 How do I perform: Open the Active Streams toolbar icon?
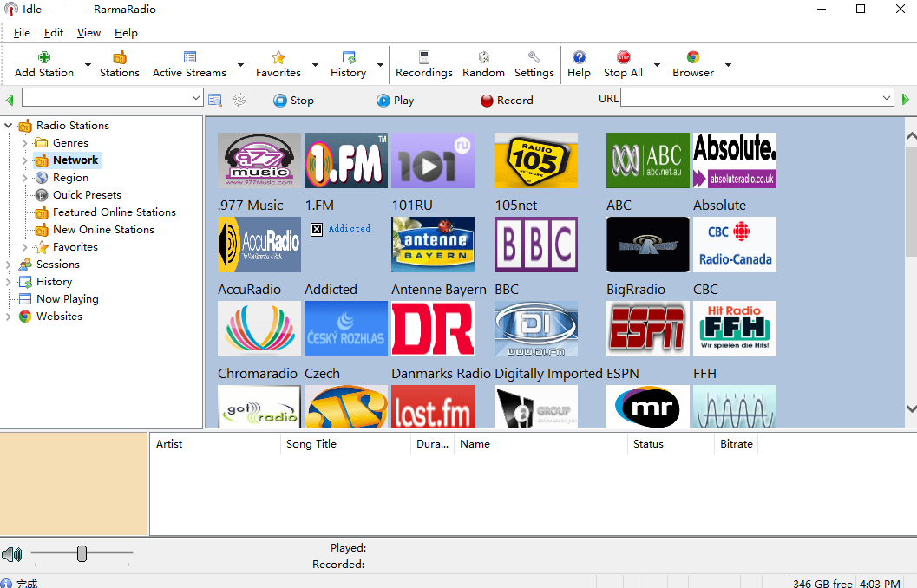189,57
